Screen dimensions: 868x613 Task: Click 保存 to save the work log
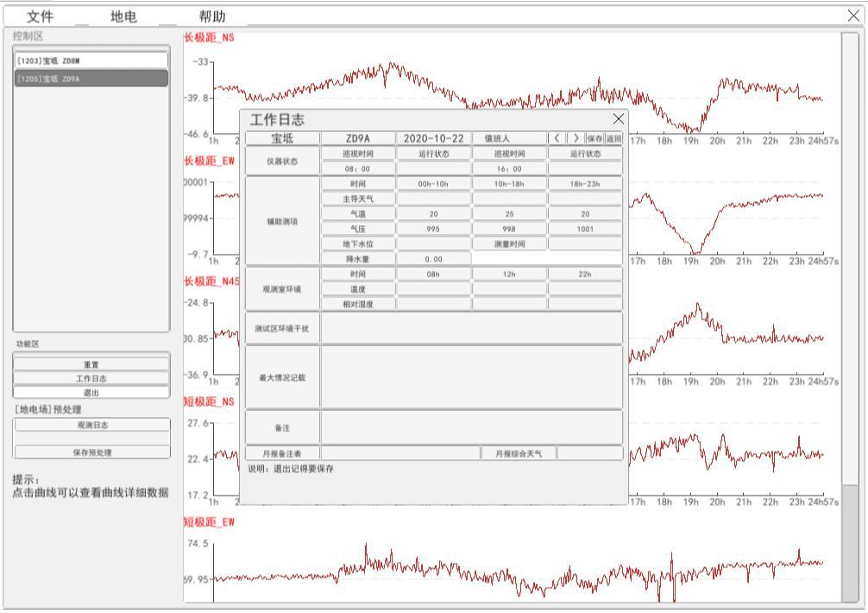(x=594, y=138)
